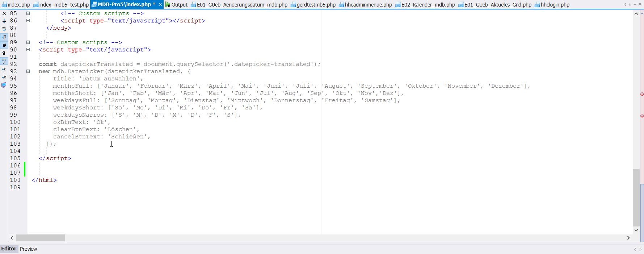Viewport: 644px width, 254px height.
Task: Toggle paragraph marks with the pilcrow icon
Action: [x=4, y=53]
